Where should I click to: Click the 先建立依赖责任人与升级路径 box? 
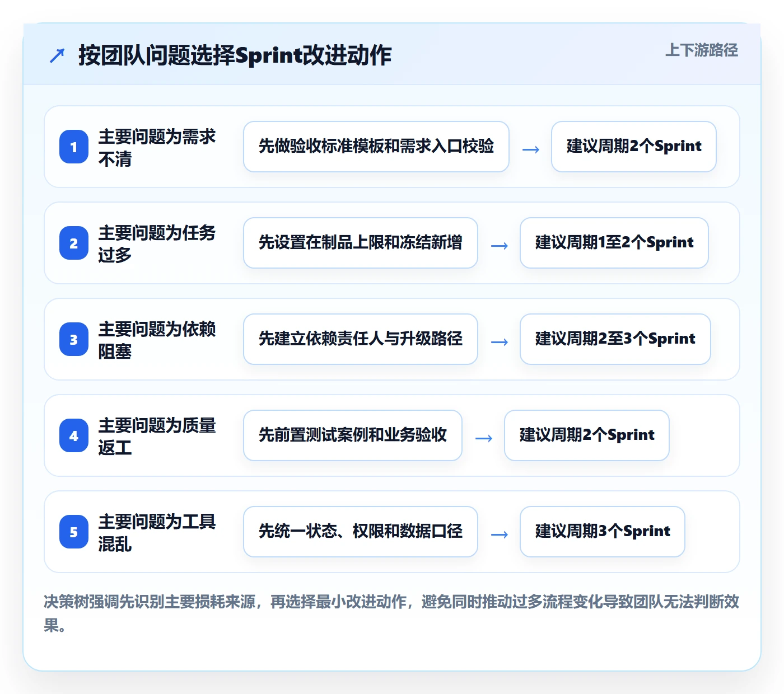(x=361, y=339)
